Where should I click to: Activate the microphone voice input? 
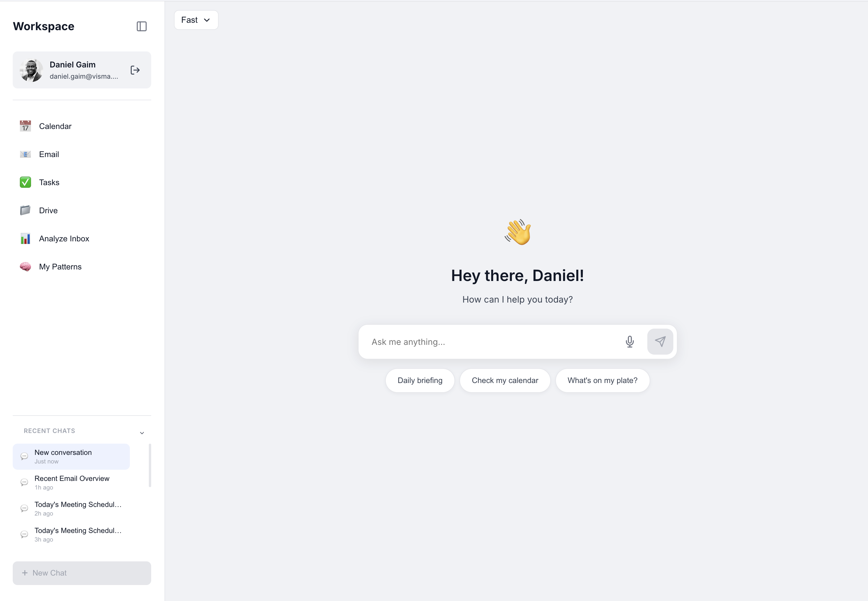tap(629, 342)
